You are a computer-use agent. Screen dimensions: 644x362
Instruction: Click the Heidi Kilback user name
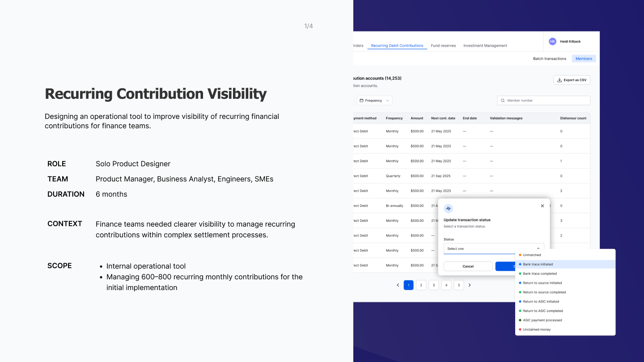(570, 42)
